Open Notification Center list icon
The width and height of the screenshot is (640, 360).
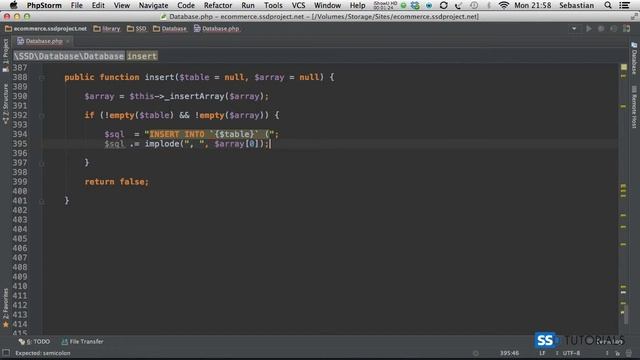[624, 5]
